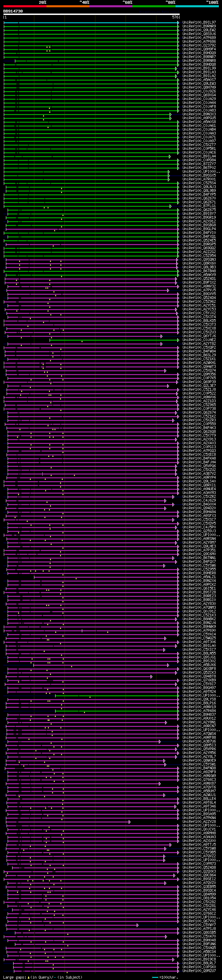Click the UniRef100_B9ILA3 label
The image size is (222, 980).
[199, 72]
